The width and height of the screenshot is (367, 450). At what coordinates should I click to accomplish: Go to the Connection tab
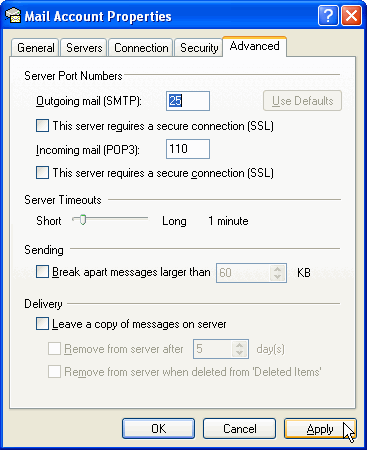[141, 48]
